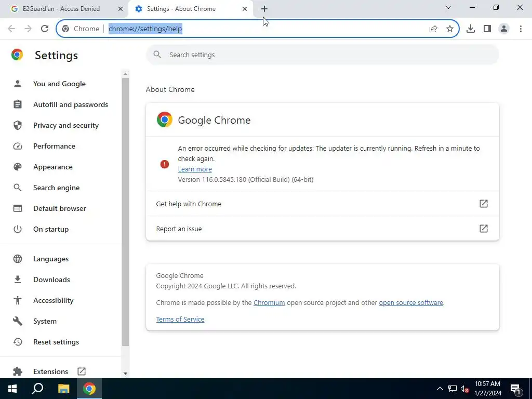Open the profile avatar menu

[504, 29]
